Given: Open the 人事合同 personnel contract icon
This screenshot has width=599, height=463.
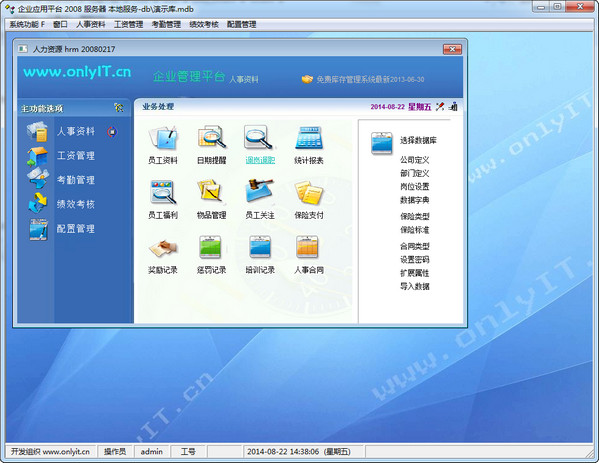Looking at the screenshot, I should 308,247.
